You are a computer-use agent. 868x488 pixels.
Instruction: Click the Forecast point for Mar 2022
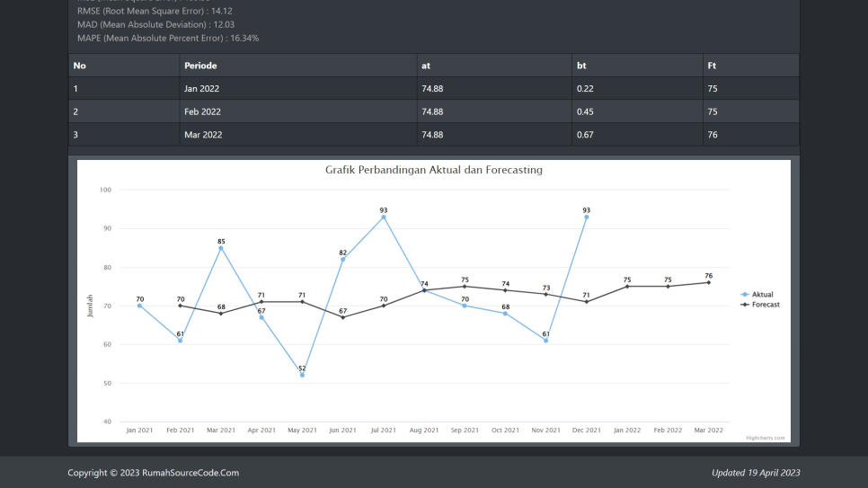coord(708,282)
